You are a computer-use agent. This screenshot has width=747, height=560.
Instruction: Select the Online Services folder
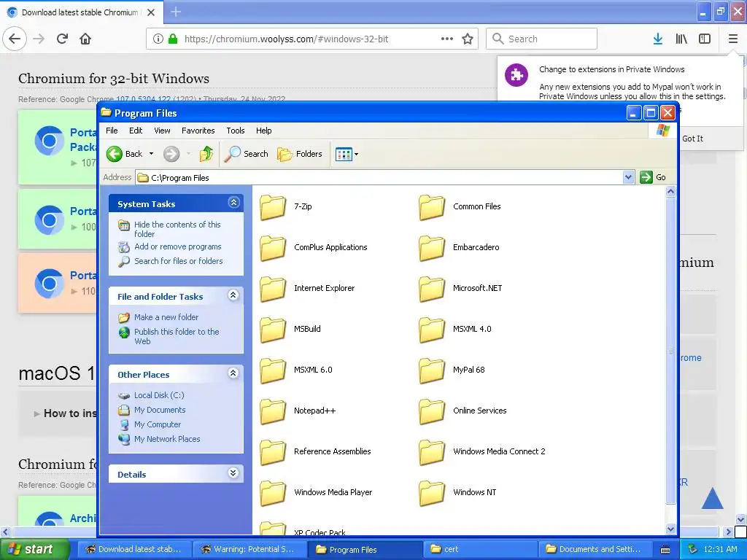pos(462,411)
